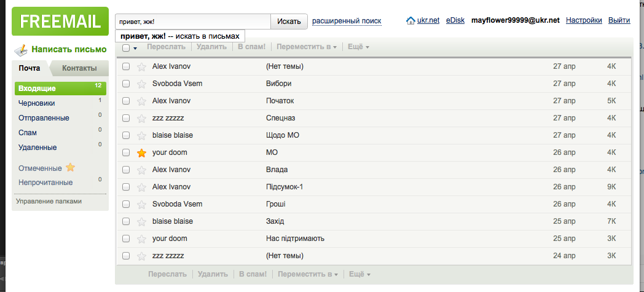
Task: Select the 'Щодо МО' message checkbox
Action: pyautogui.click(x=126, y=135)
